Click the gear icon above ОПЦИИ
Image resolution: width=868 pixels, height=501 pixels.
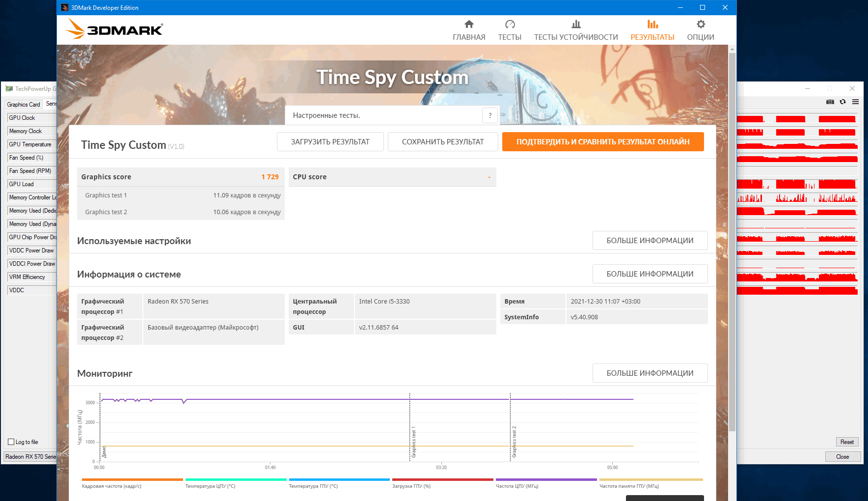(x=701, y=24)
